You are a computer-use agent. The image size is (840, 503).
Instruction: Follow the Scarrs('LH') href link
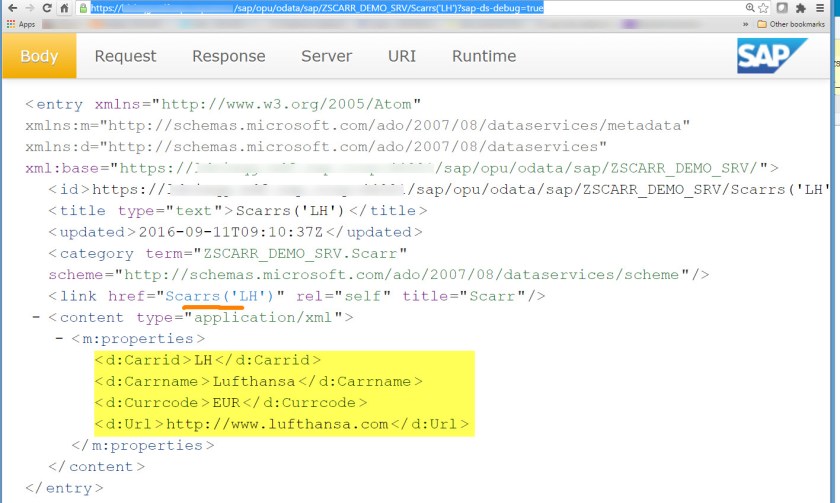[x=219, y=296]
